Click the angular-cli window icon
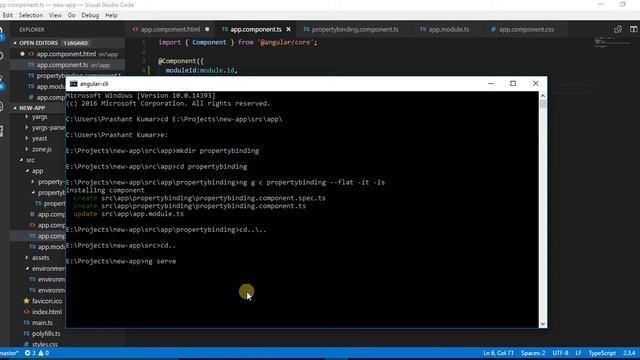 (x=73, y=84)
